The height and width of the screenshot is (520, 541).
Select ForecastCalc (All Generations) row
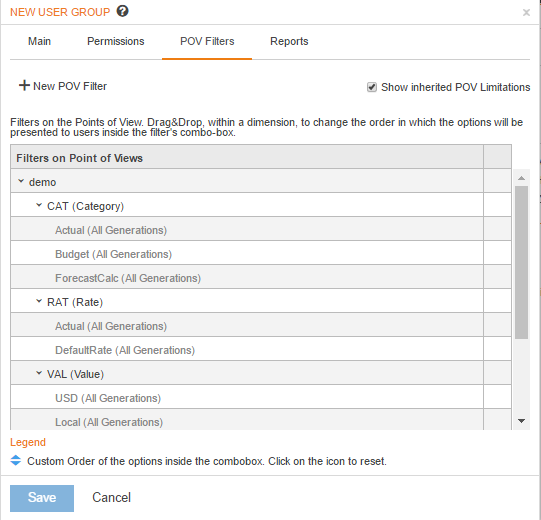247,278
